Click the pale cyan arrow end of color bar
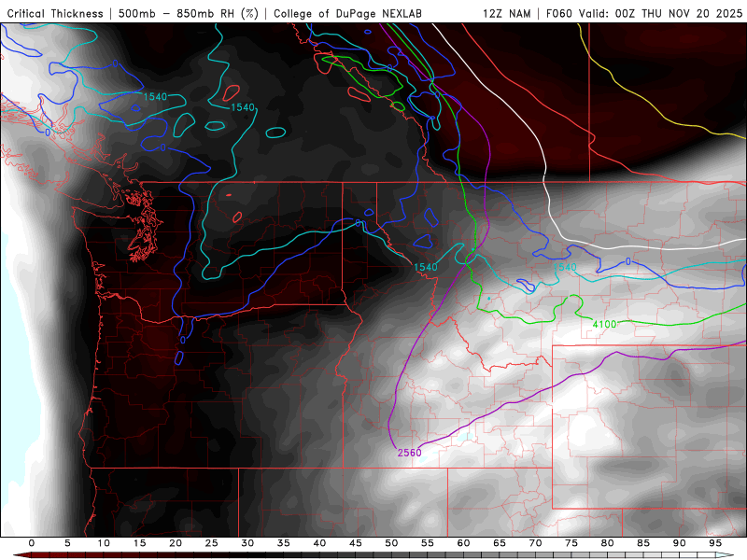 coord(726,555)
